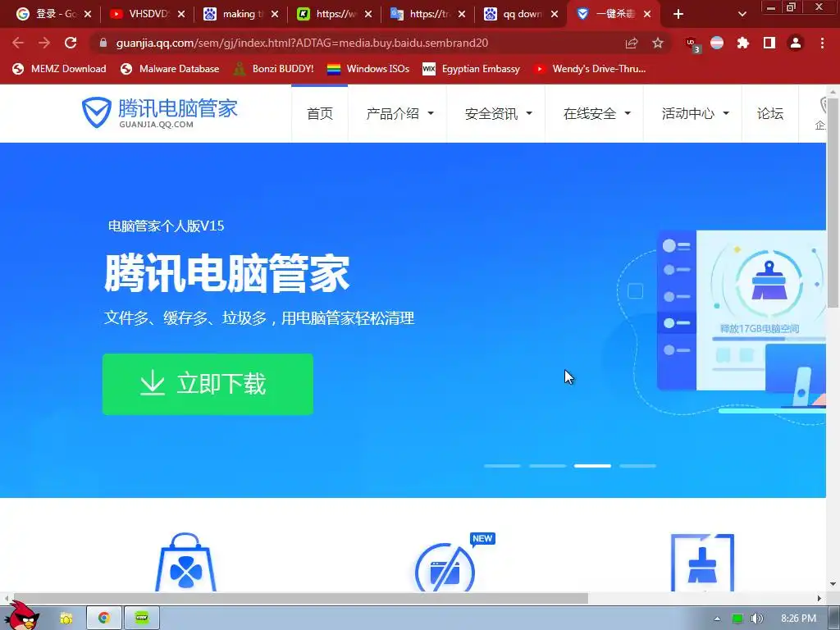Open Malware Database bookmark
840x630 pixels.
(170, 69)
